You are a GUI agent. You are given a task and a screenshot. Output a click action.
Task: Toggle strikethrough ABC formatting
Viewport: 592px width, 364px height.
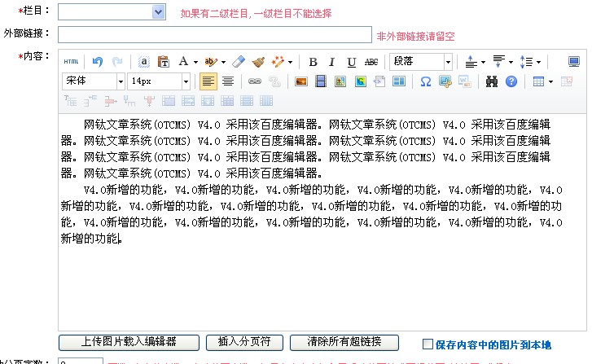tap(371, 62)
